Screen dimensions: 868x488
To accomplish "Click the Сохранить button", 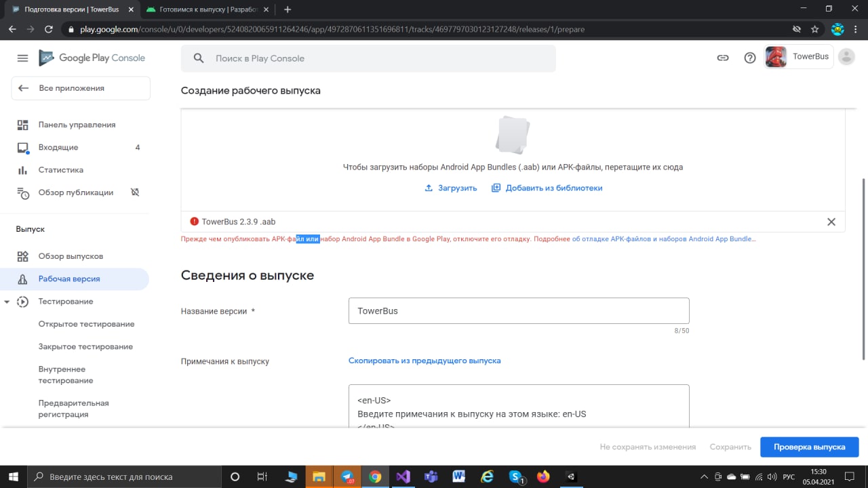I will coord(730,447).
